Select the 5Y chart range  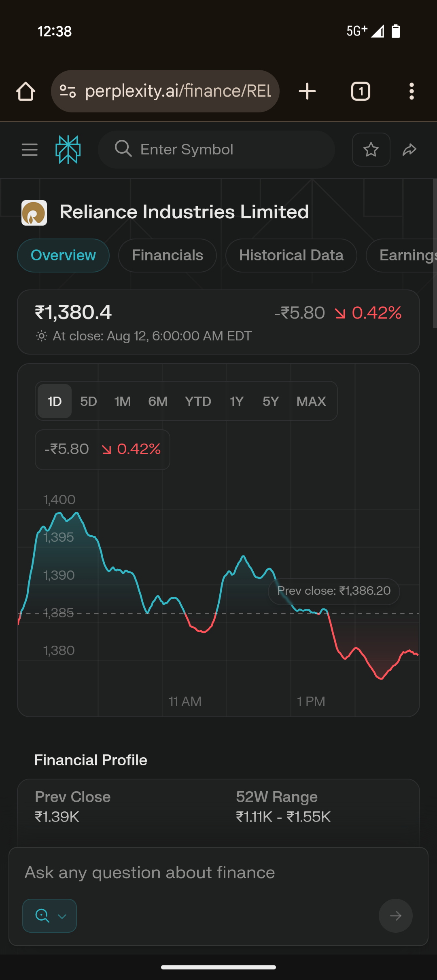(271, 401)
